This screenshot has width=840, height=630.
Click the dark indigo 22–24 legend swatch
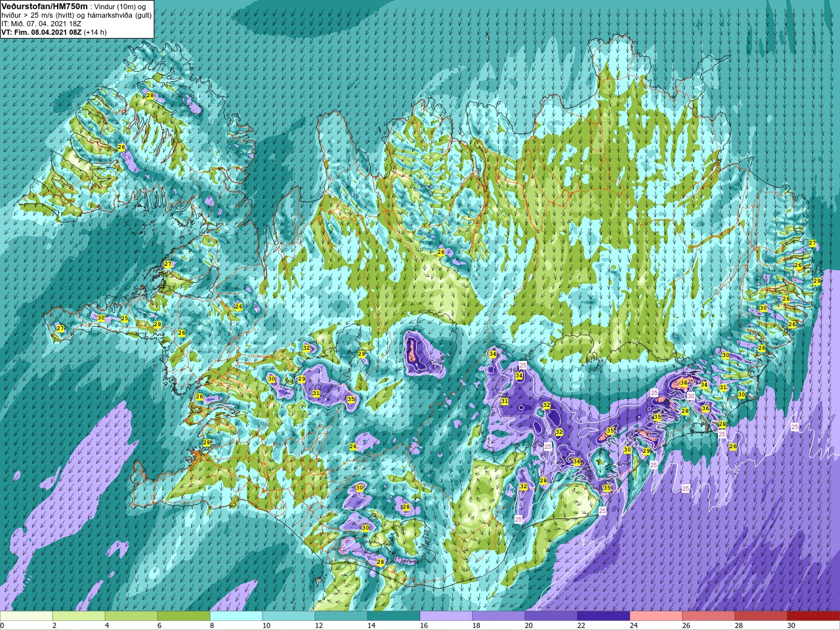[x=604, y=616]
